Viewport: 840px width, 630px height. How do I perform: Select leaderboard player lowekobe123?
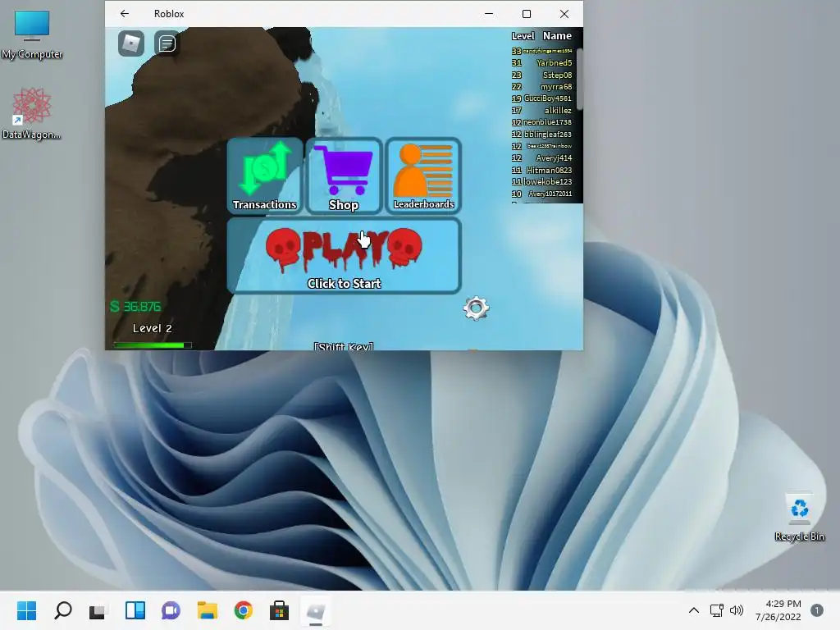coord(547,181)
